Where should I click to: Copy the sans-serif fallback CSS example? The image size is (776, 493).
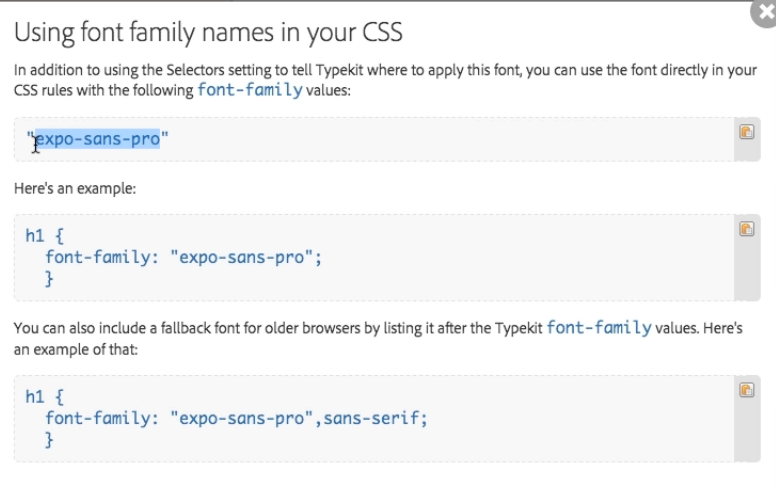(x=745, y=390)
